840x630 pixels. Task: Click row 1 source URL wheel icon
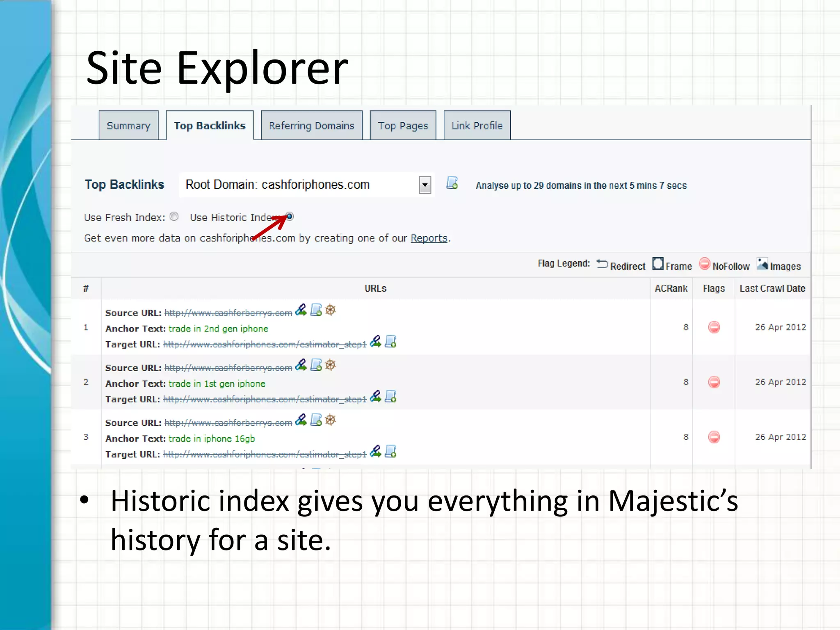pos(331,310)
